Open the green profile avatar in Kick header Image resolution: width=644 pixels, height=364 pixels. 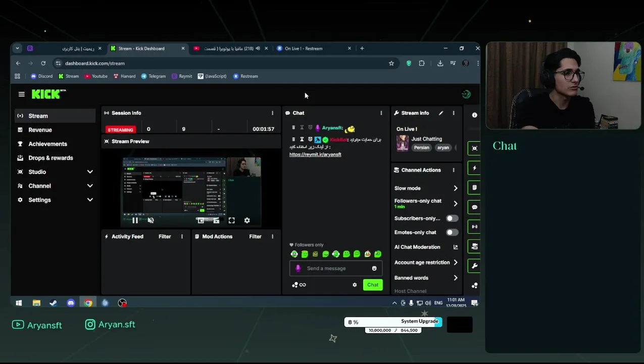(x=466, y=94)
